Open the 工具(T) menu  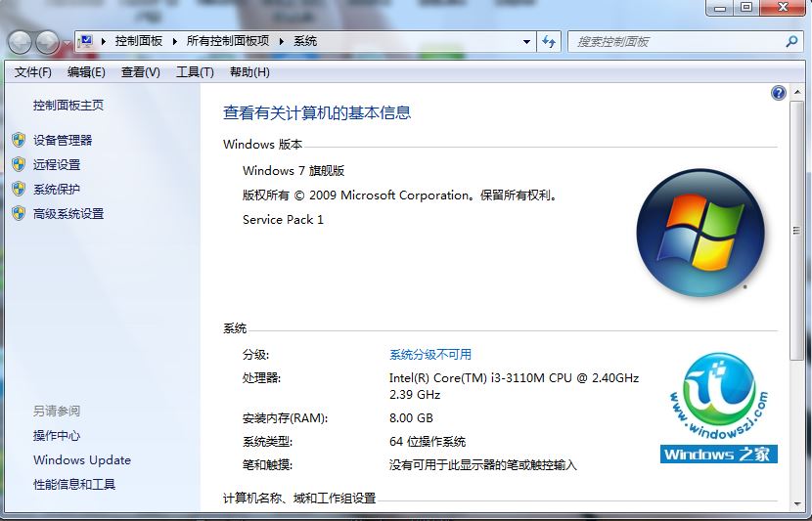[x=194, y=72]
